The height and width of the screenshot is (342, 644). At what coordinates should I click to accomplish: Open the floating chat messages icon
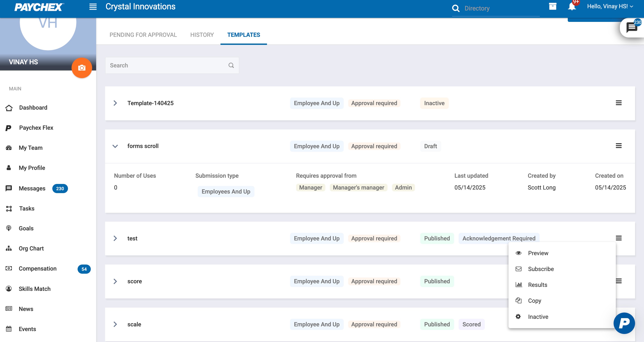point(631,27)
